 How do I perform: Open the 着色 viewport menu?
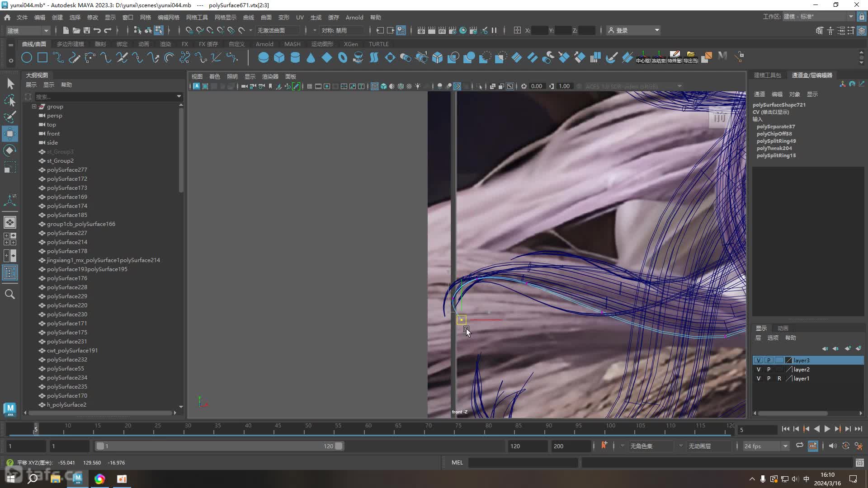click(214, 76)
